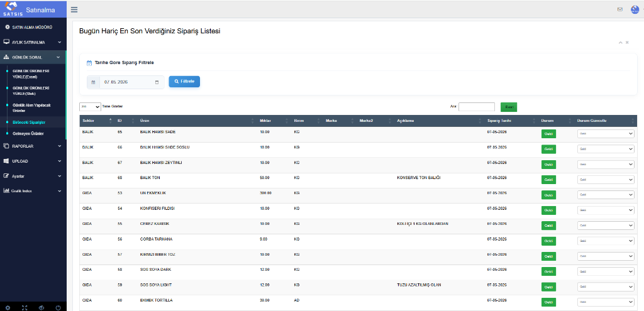Image resolution: width=644 pixels, height=311 pixels.
Task: Click the Grafik Index chart icon
Action: click(x=6, y=191)
